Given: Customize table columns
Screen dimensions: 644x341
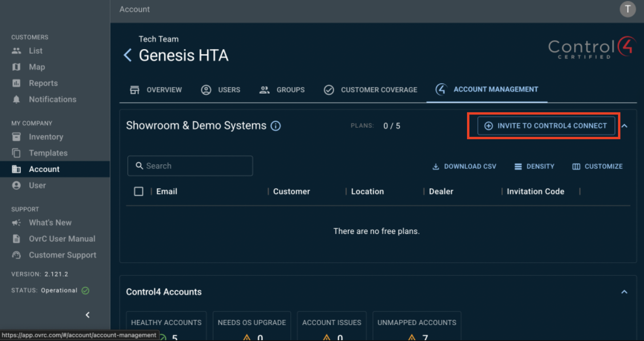Looking at the screenshot, I should pos(597,167).
